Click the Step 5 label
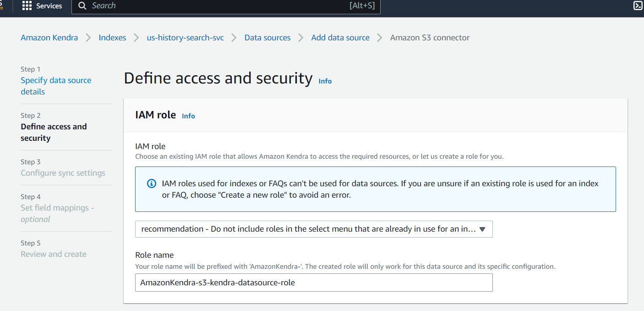 click(x=31, y=243)
